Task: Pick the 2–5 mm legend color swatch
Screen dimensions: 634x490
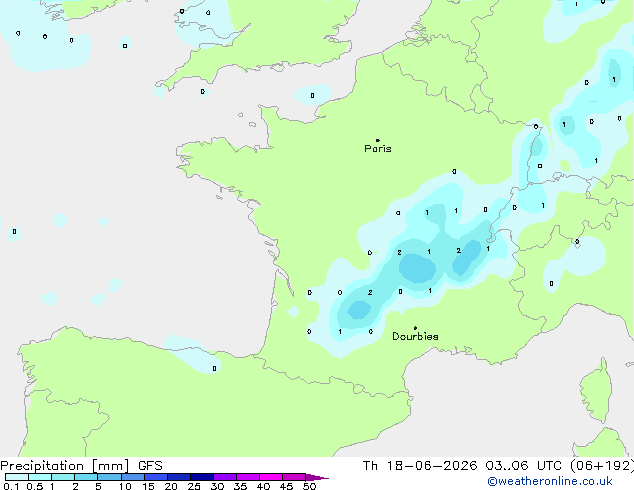Action: [86, 477]
